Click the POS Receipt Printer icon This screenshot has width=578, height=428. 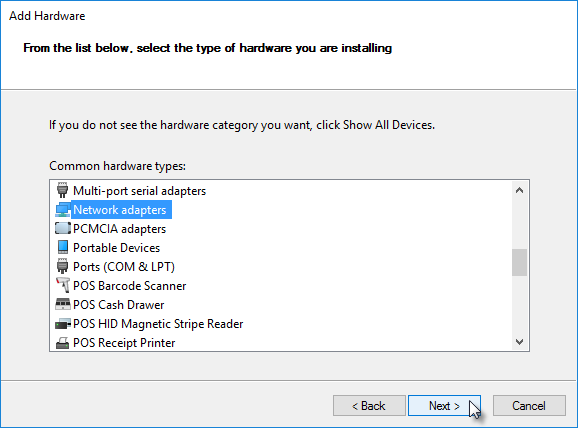[x=63, y=342]
